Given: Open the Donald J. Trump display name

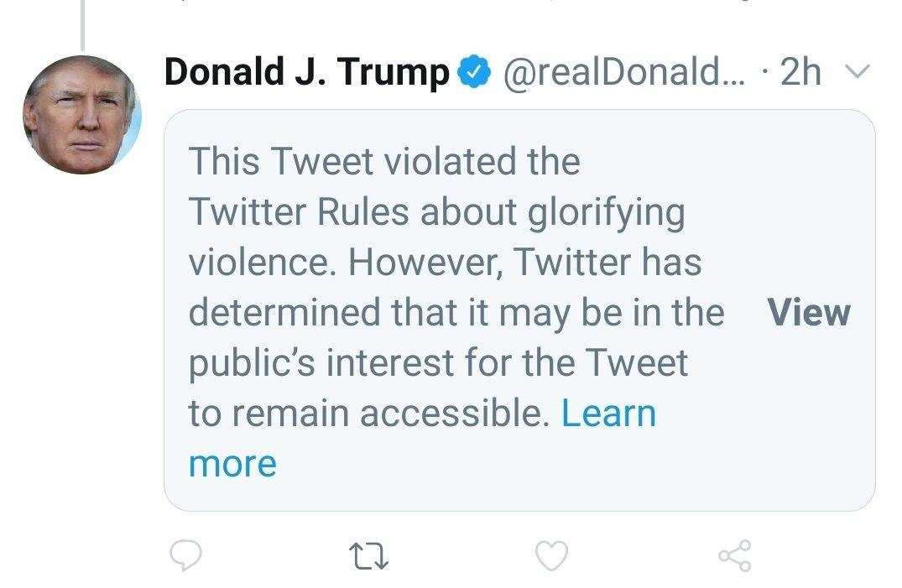Looking at the screenshot, I should pos(307,73).
